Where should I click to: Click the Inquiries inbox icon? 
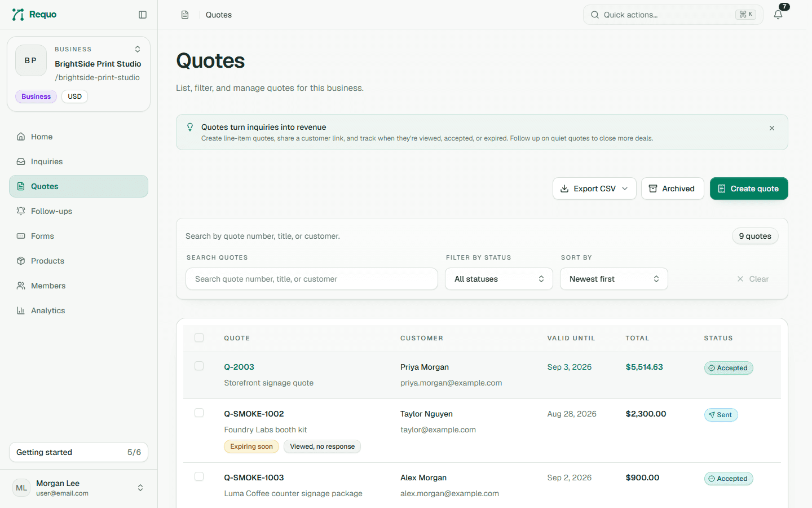pos(21,161)
